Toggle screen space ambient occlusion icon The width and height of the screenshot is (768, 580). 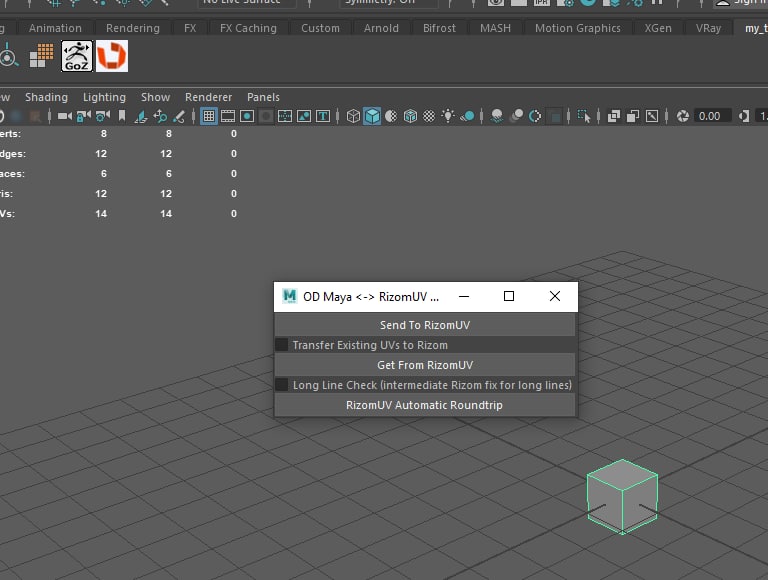(497, 116)
